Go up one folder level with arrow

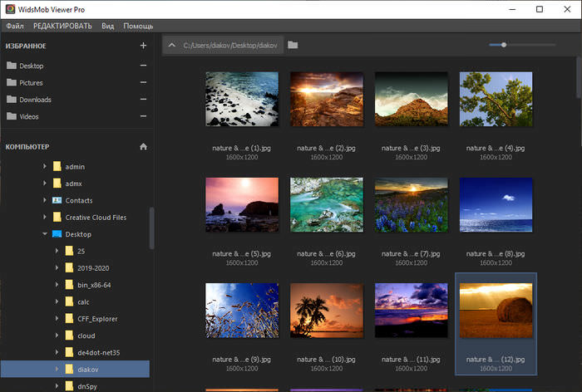171,45
